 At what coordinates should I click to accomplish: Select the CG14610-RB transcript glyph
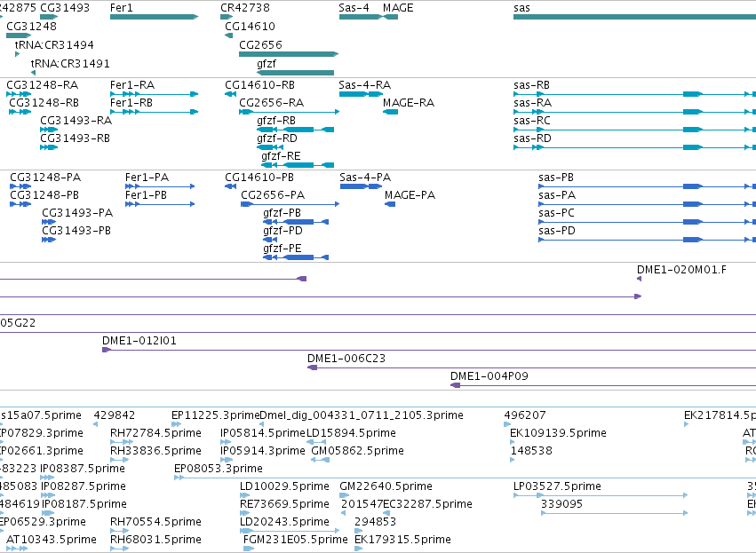tap(230, 94)
